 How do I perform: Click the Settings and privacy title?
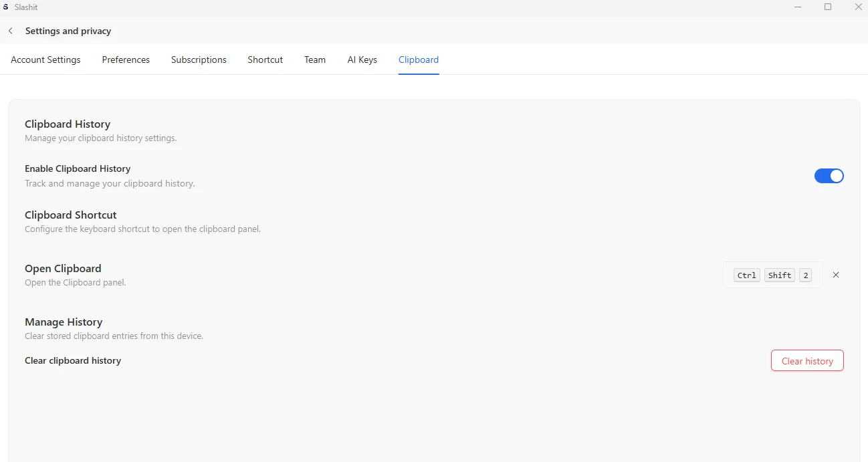(x=68, y=31)
